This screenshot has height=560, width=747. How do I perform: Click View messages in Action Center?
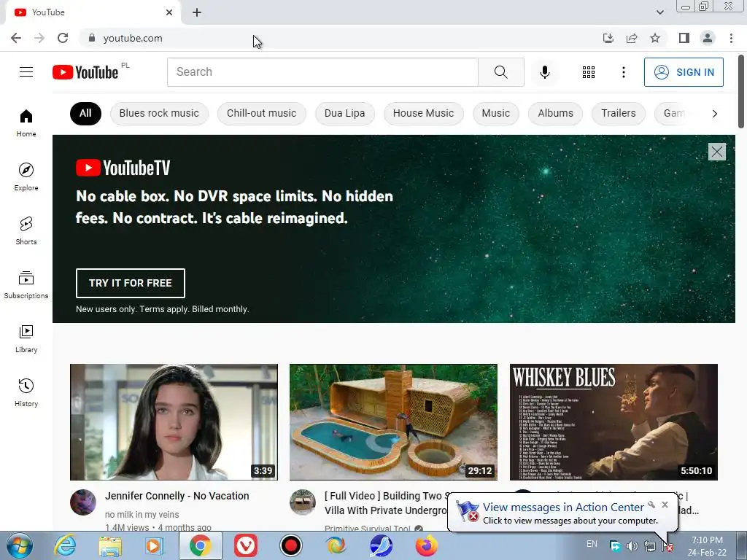coord(563,507)
